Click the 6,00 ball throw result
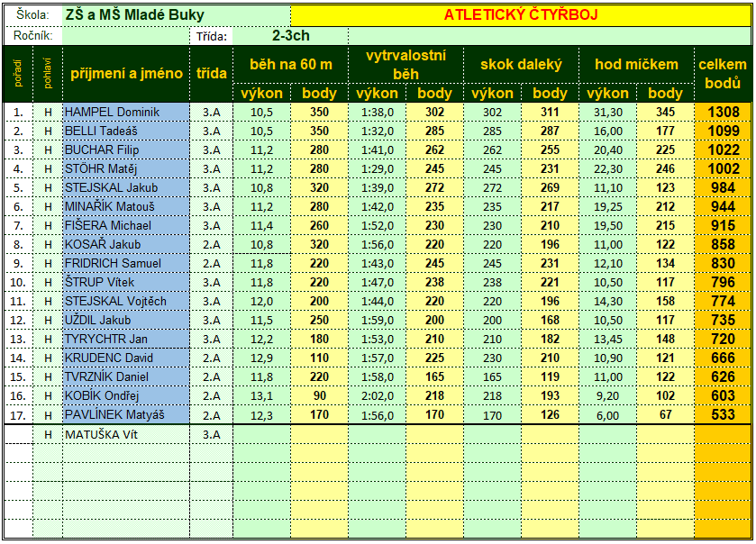This screenshot has height=544, width=756. (607, 415)
